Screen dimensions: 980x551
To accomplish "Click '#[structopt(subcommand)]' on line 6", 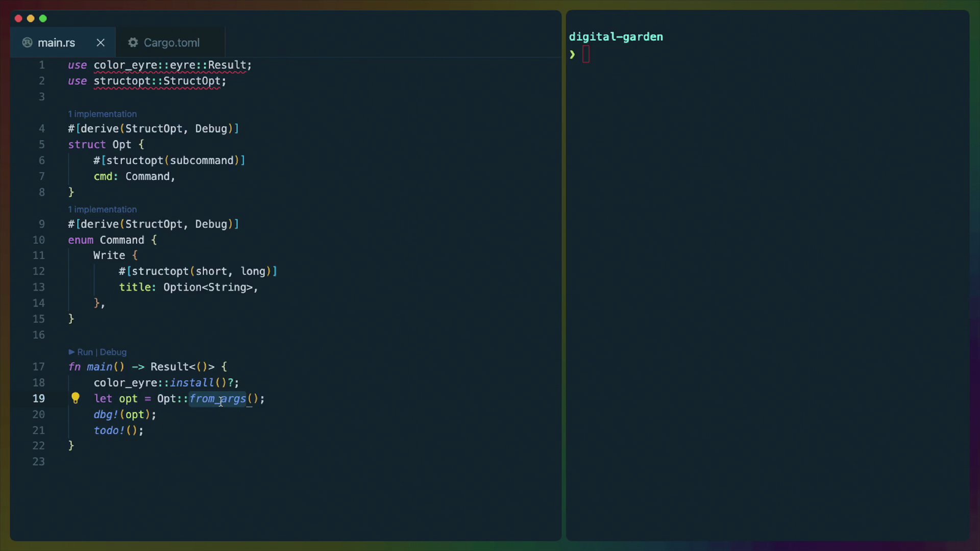I will click(x=169, y=160).
